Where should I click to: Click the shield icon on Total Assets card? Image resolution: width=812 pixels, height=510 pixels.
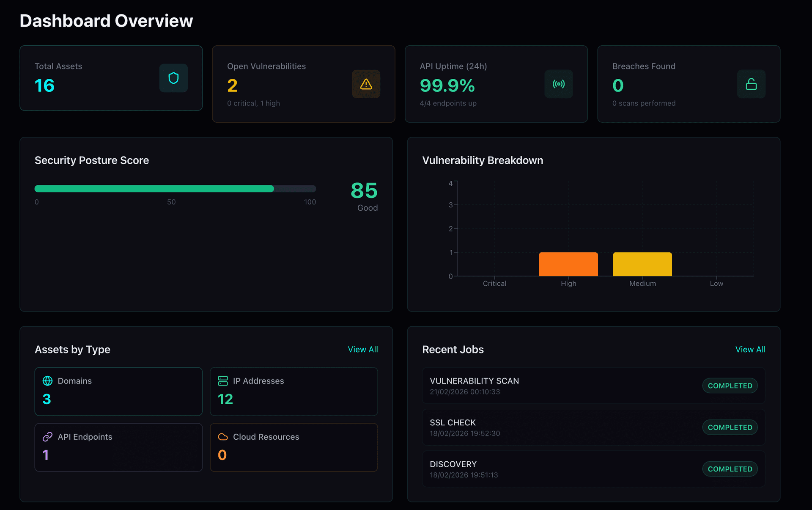pyautogui.click(x=173, y=78)
